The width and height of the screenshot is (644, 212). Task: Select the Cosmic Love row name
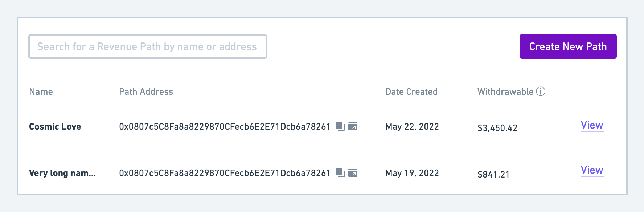[55, 127]
